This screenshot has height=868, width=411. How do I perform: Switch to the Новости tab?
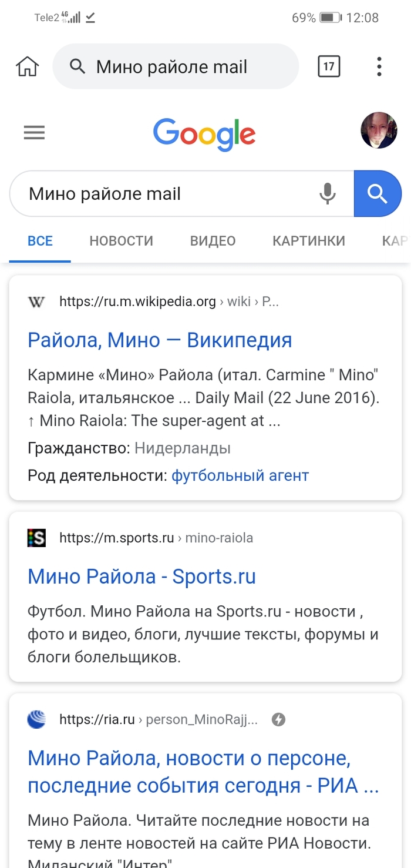tap(121, 241)
